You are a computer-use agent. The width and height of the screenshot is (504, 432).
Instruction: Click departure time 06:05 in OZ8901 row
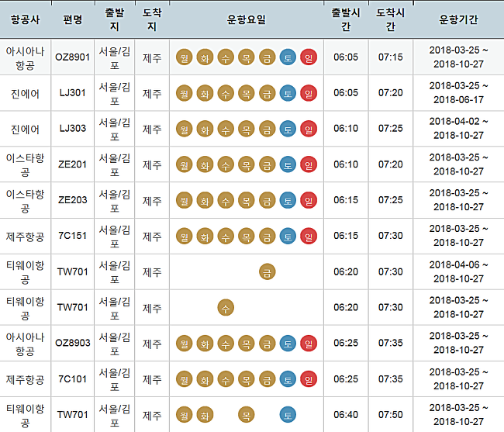(x=346, y=57)
